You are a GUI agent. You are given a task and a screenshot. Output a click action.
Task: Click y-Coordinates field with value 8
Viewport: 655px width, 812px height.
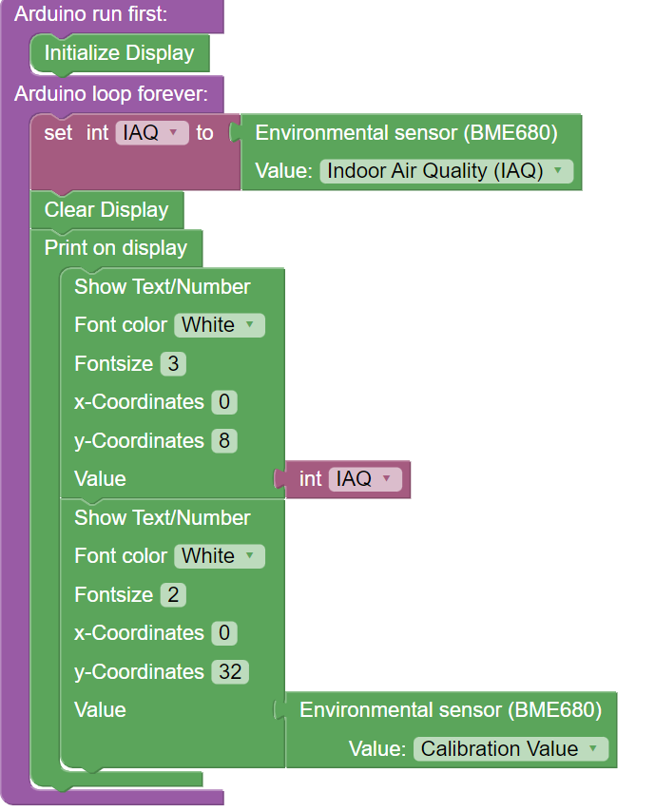pyautogui.click(x=224, y=440)
